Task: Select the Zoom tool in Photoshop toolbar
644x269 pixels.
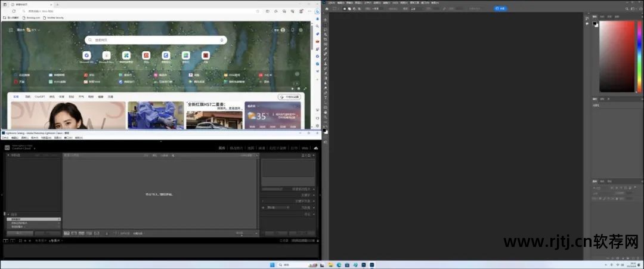Action: point(325,118)
